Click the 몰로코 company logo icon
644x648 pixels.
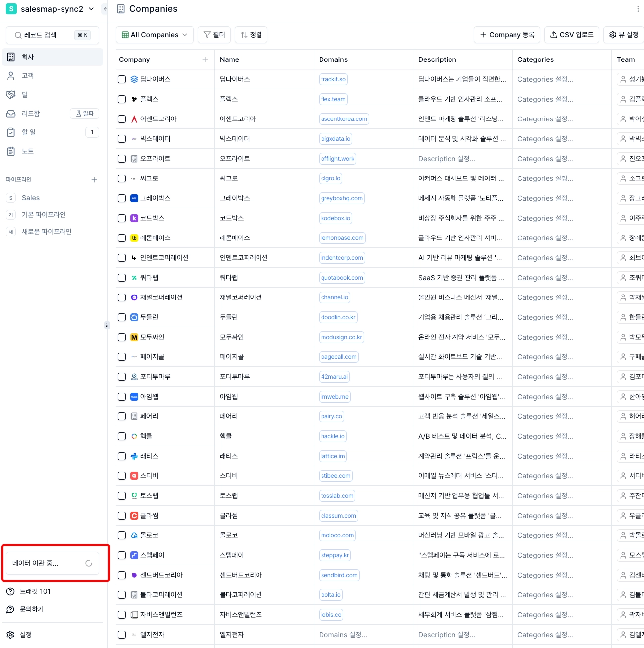[134, 535]
